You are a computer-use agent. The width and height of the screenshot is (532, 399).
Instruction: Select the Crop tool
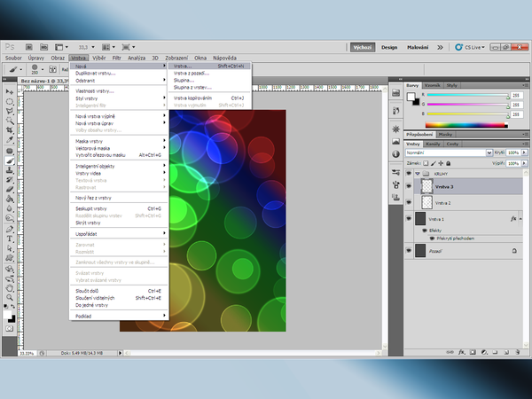click(x=10, y=130)
